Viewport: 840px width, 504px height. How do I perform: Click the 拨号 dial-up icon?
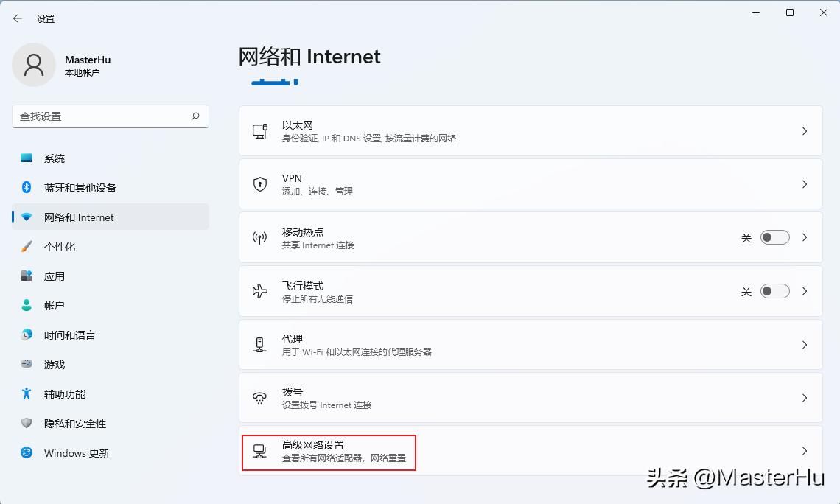tap(260, 397)
